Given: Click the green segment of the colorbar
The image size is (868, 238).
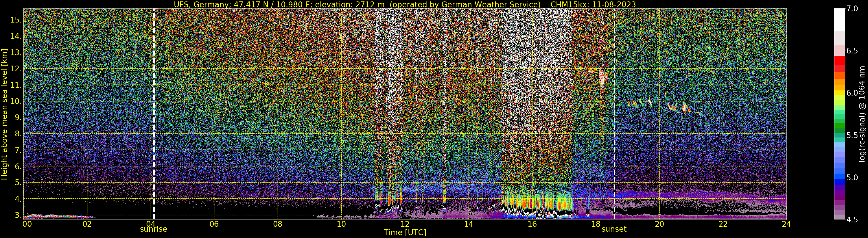Looking at the screenshot, I should pyautogui.click(x=839, y=126).
